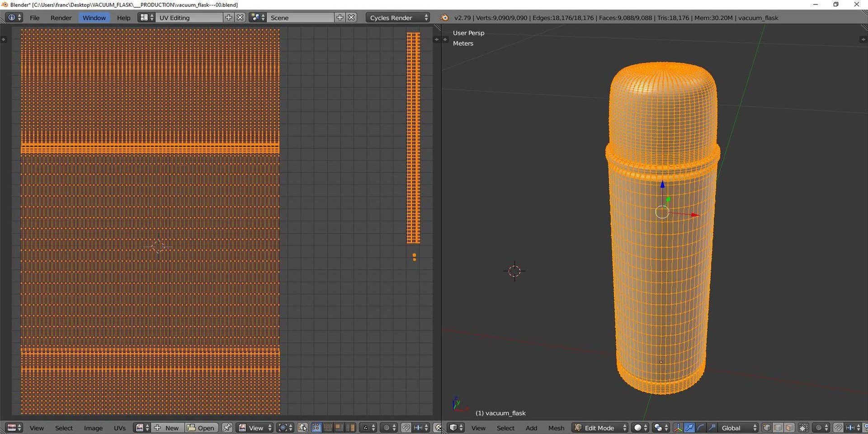Open the Render menu
Screen dimensions: 868x434
point(61,18)
